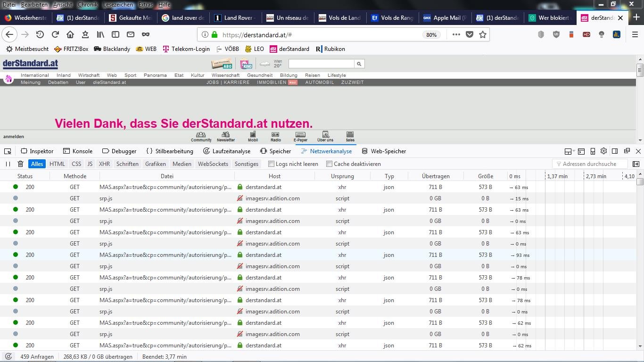Open the Library icon in toolbar
Viewport: 644px width, 362px height.
click(100, 34)
